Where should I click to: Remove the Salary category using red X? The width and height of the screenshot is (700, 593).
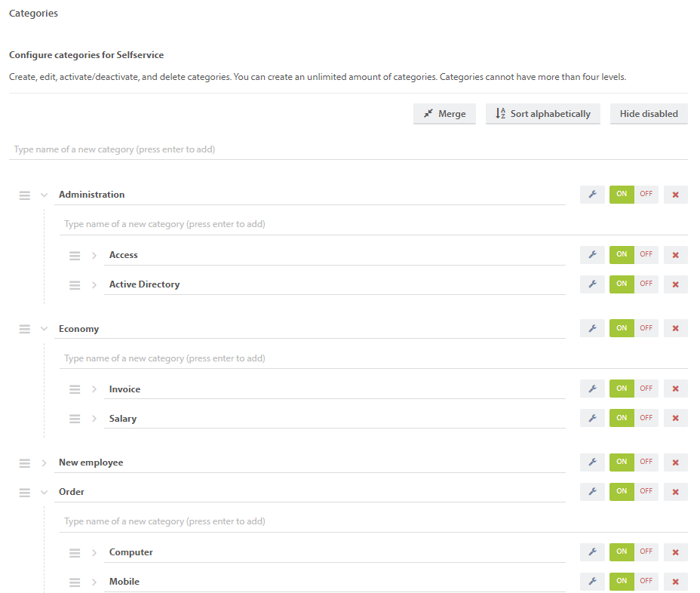675,419
